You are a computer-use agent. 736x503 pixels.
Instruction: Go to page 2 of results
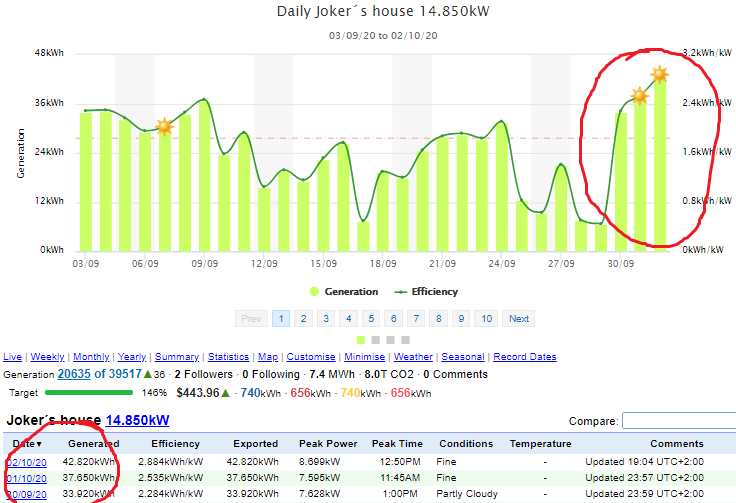[303, 319]
